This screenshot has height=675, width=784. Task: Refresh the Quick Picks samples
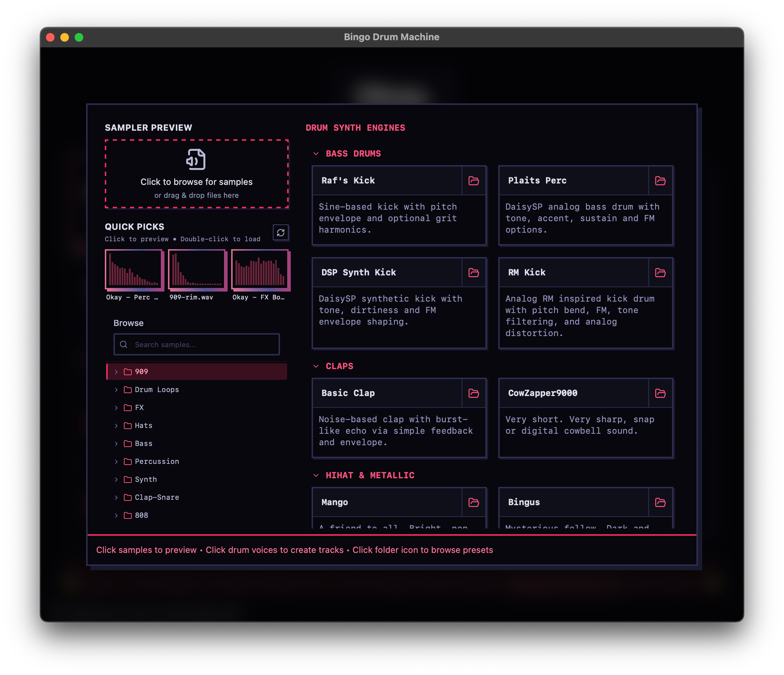(280, 233)
